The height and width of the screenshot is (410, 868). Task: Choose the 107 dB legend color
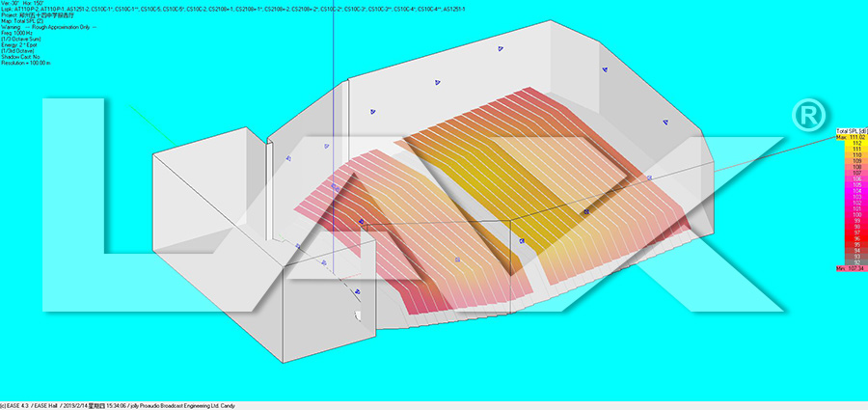[855, 173]
